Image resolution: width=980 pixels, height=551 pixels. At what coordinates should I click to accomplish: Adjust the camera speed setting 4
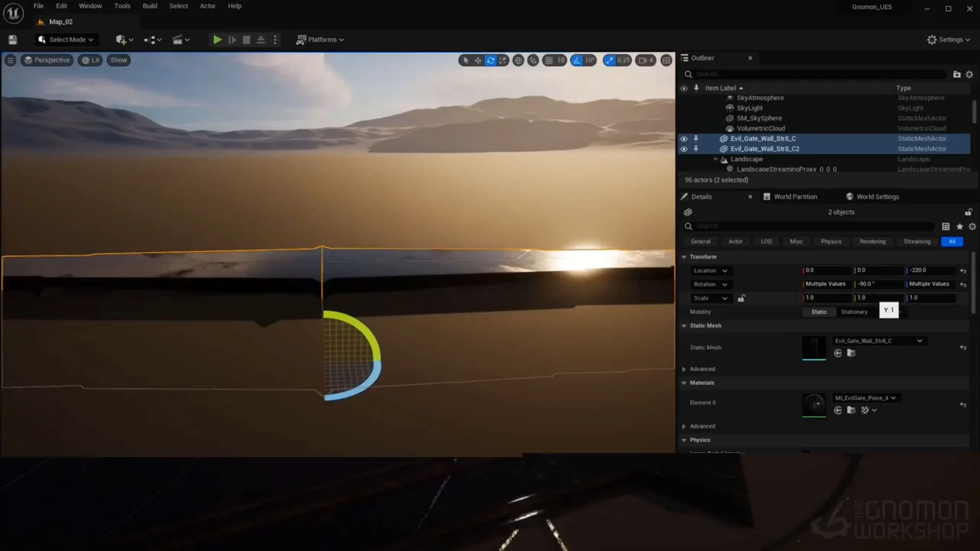pos(646,60)
